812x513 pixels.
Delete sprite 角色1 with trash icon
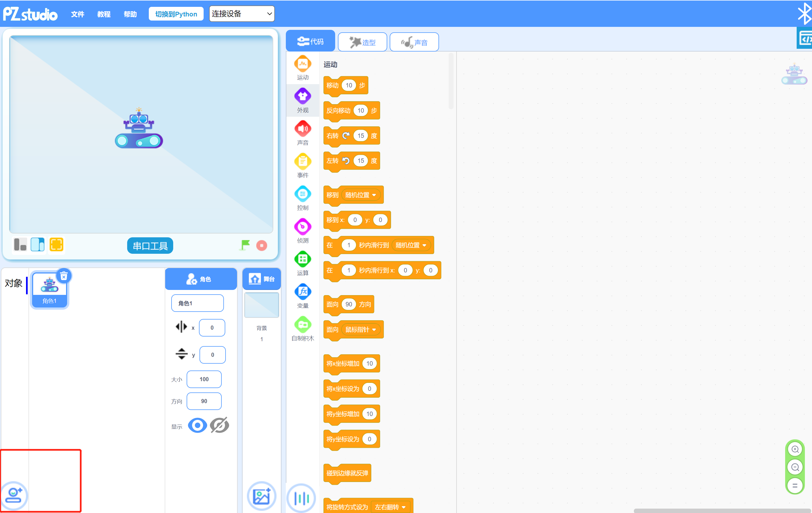pos(64,276)
